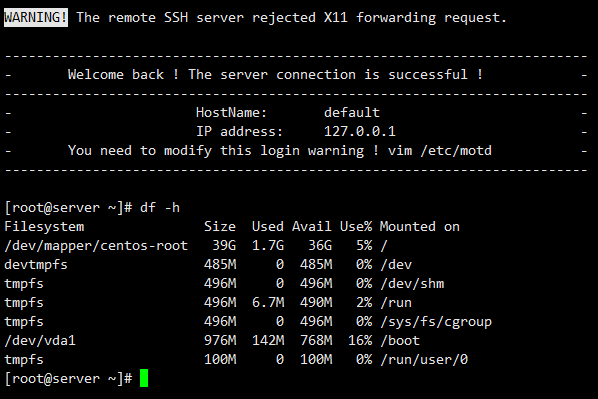Click the /dev/shm mount point
598x399 pixels.
(x=412, y=284)
